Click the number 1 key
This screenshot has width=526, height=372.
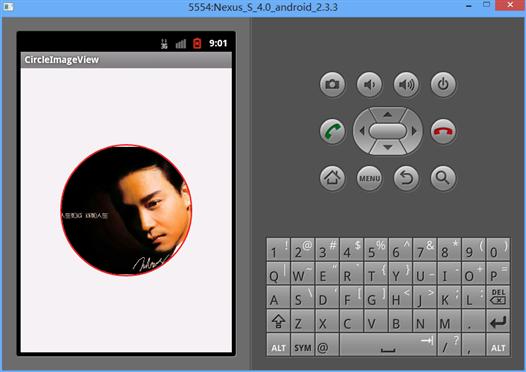278,249
